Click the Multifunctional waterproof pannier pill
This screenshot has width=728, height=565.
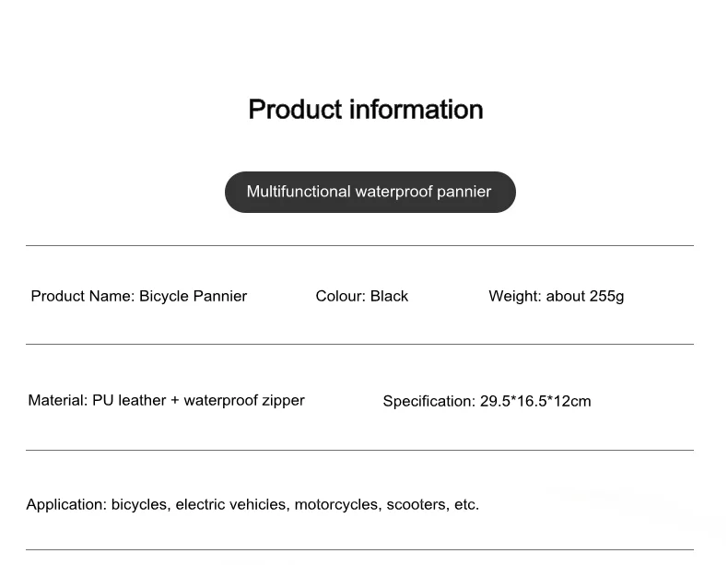(x=370, y=192)
